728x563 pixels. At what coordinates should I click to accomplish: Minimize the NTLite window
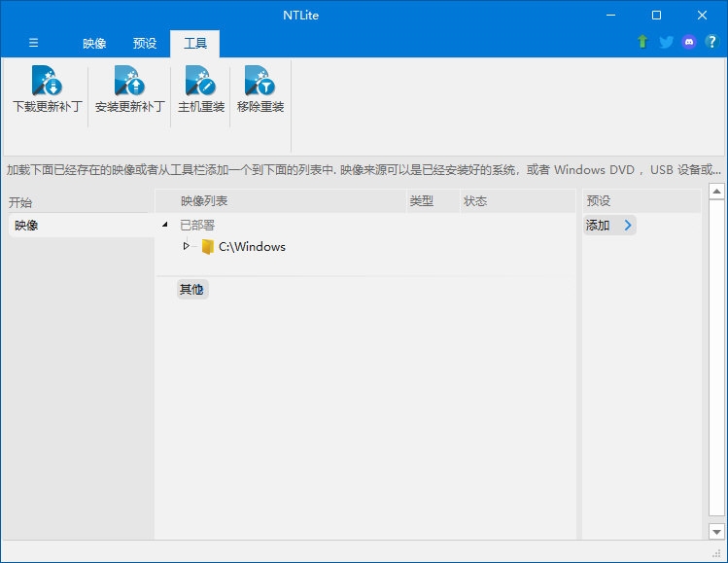(x=611, y=15)
